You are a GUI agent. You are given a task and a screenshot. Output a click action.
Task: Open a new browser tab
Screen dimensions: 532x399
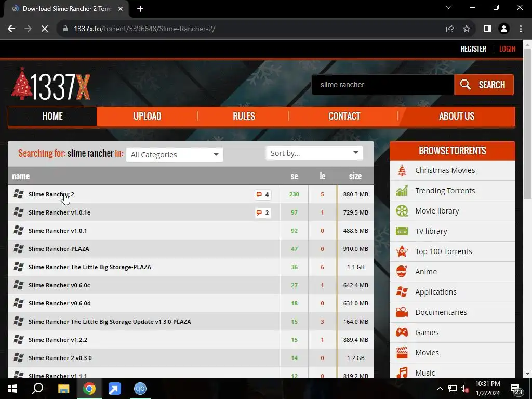click(x=140, y=9)
